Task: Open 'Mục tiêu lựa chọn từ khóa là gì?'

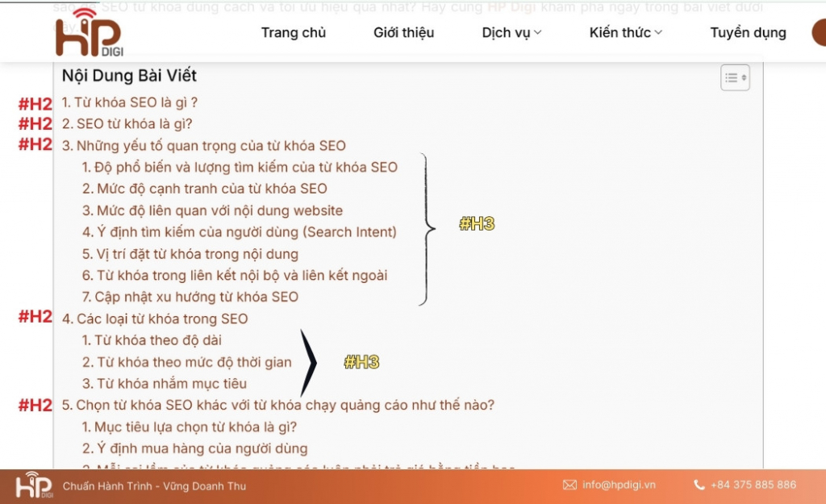Action: [x=189, y=427]
